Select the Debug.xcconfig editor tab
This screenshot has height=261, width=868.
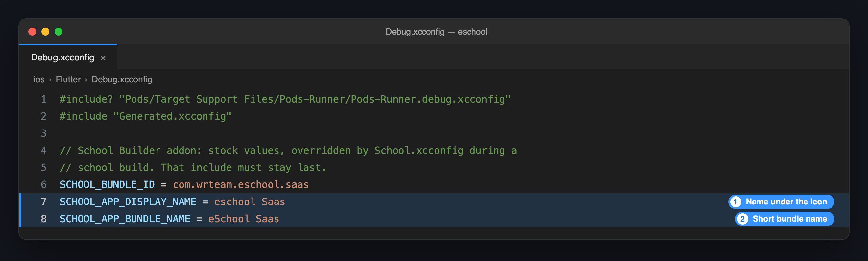click(68, 57)
